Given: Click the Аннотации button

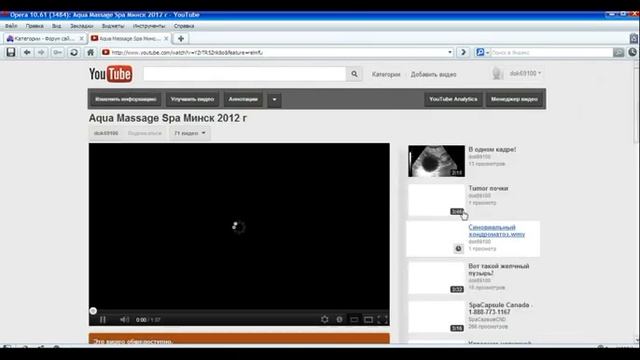Looking at the screenshot, I should [x=243, y=99].
